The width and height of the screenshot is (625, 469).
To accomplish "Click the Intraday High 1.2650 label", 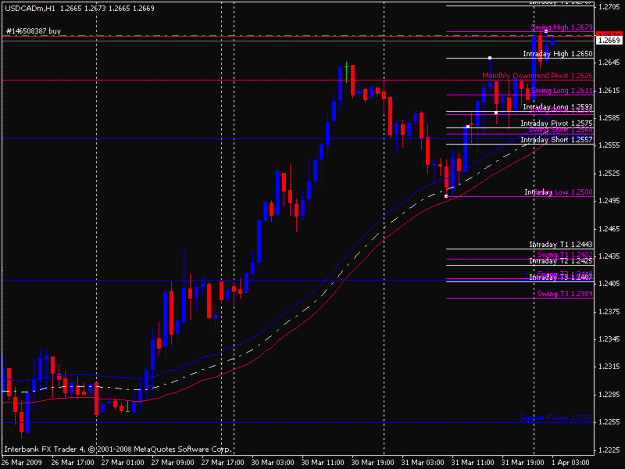I will pos(558,54).
